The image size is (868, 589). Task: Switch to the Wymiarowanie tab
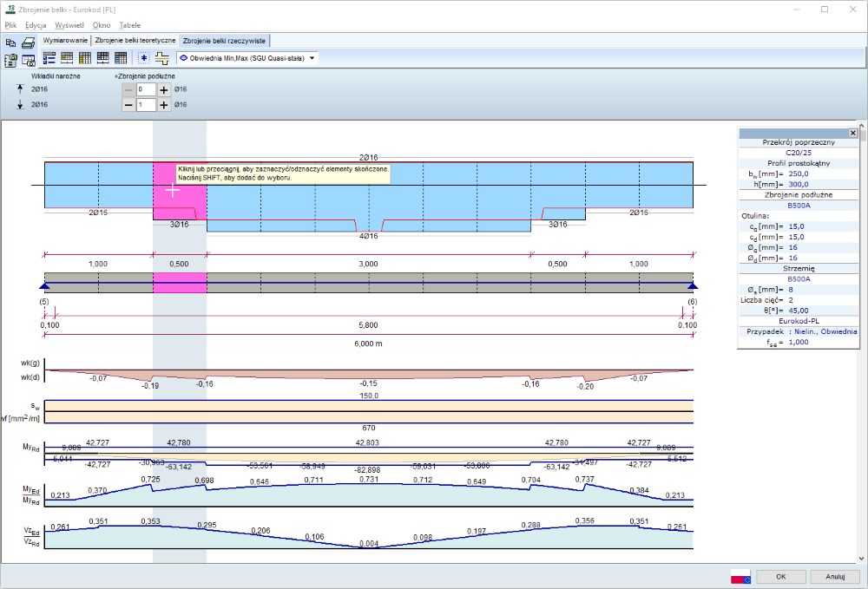click(x=65, y=41)
